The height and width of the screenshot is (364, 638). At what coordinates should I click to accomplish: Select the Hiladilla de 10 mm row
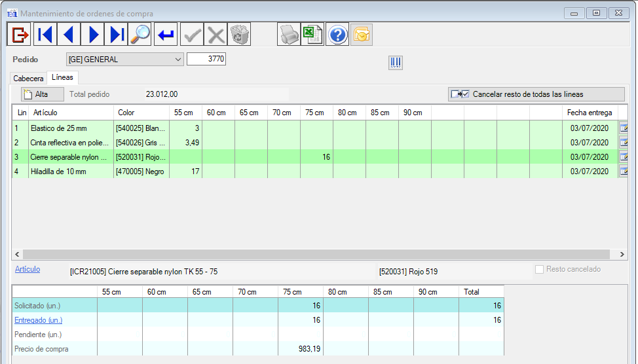pos(67,172)
